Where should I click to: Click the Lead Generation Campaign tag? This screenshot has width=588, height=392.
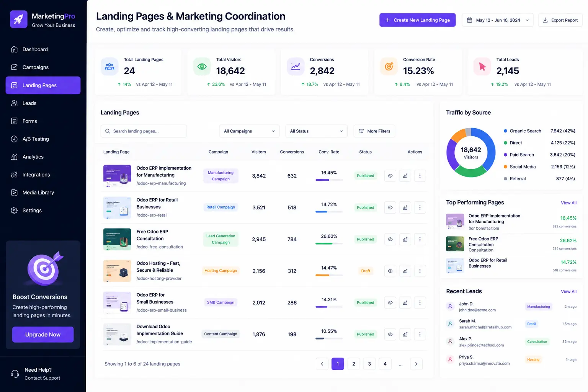(221, 239)
